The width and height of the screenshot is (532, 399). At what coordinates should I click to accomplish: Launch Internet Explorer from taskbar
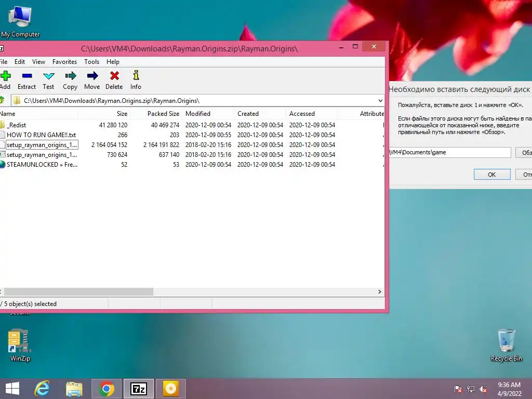43,389
